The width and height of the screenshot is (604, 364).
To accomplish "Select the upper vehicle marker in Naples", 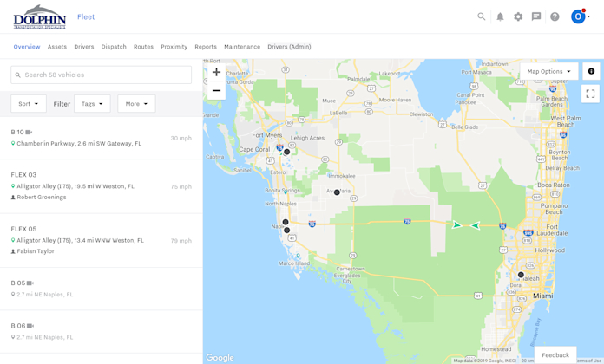I will (x=286, y=222).
